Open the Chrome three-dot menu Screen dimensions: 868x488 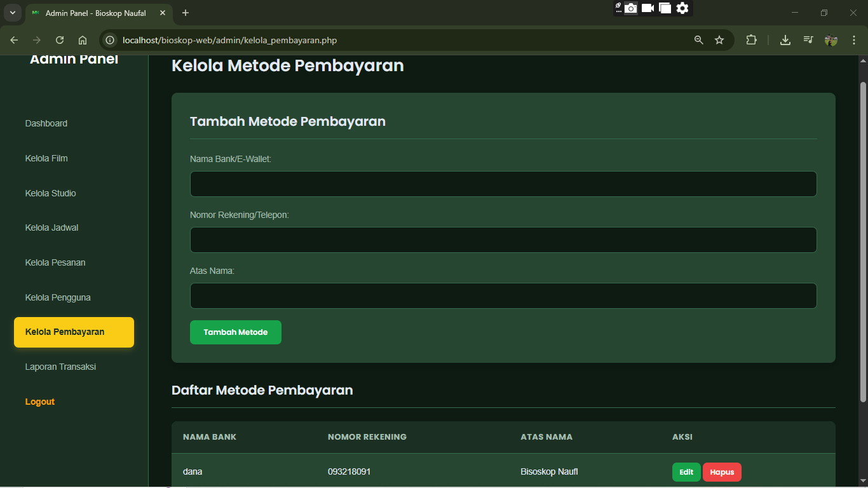[x=853, y=40]
